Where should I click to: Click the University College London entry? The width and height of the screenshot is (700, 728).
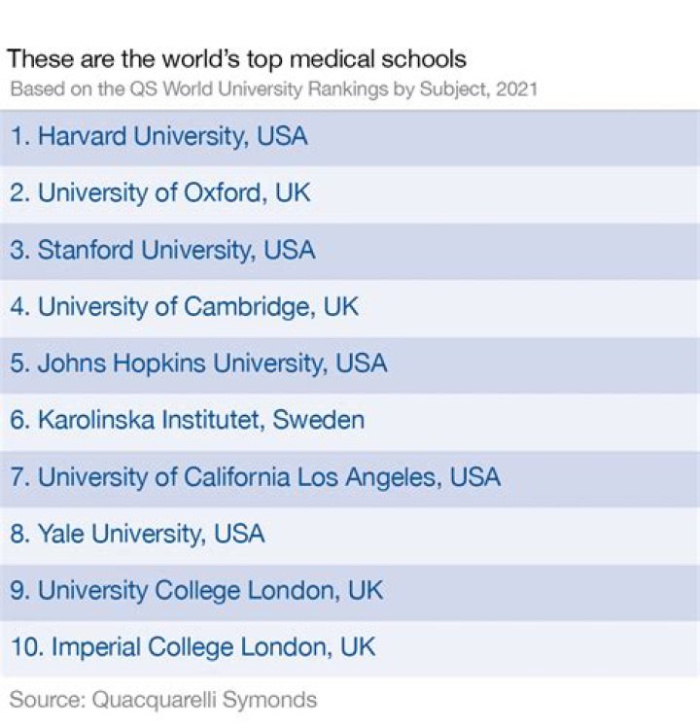pos(196,590)
